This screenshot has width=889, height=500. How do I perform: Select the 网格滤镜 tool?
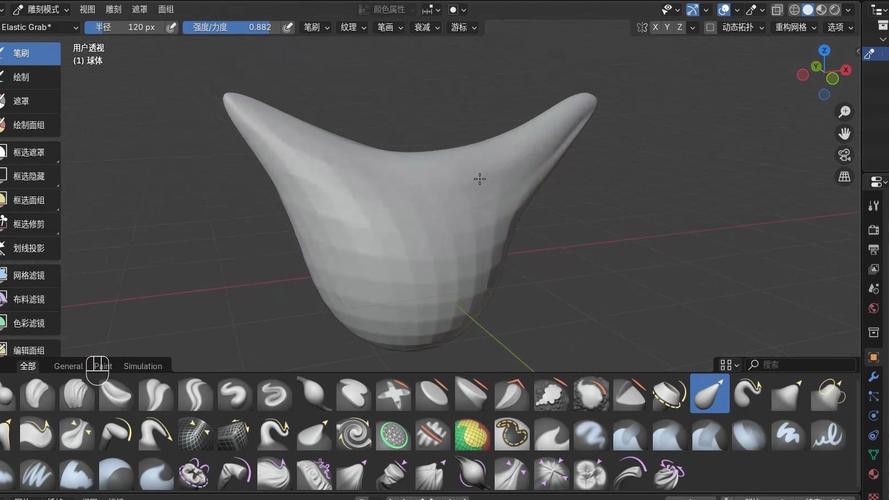[30, 275]
